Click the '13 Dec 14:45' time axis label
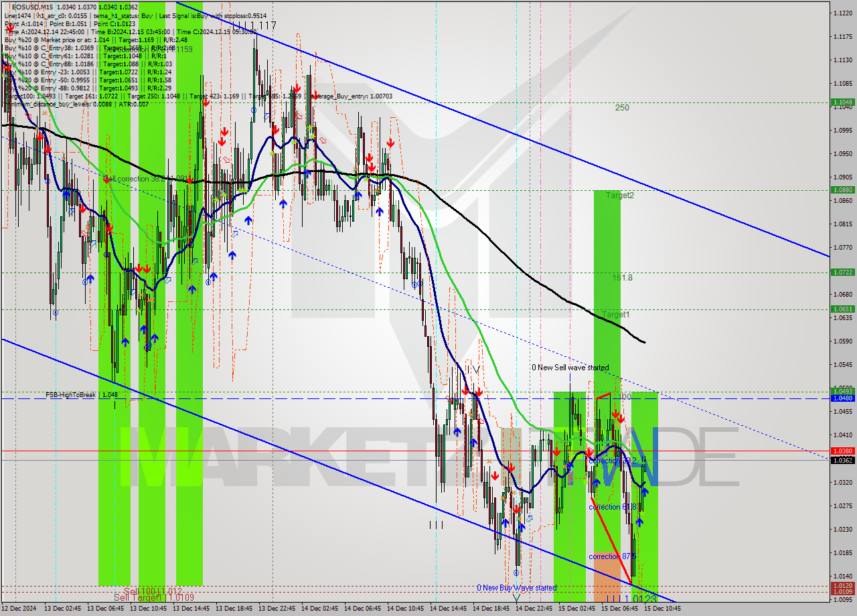Viewport: 857px width, 616px height. (192, 609)
